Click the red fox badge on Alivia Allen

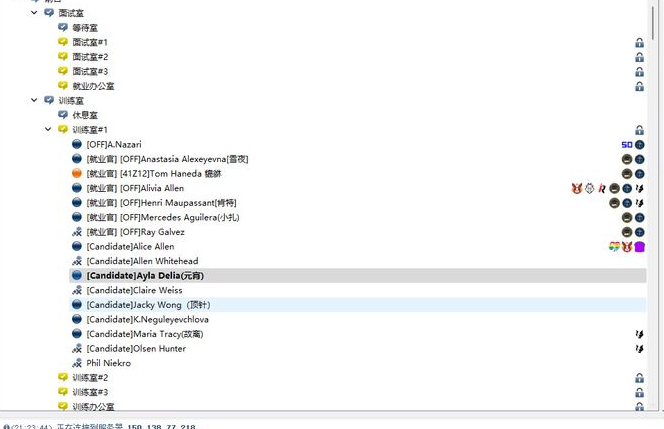click(577, 188)
